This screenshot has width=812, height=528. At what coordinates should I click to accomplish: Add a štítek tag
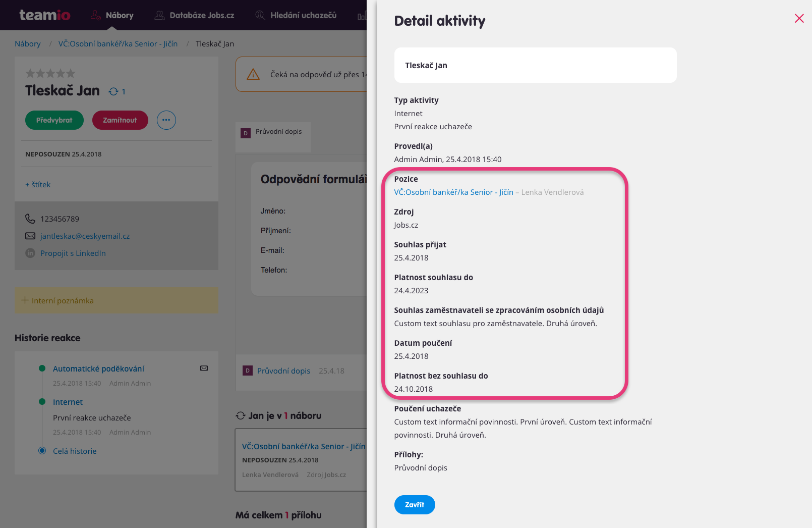point(38,185)
